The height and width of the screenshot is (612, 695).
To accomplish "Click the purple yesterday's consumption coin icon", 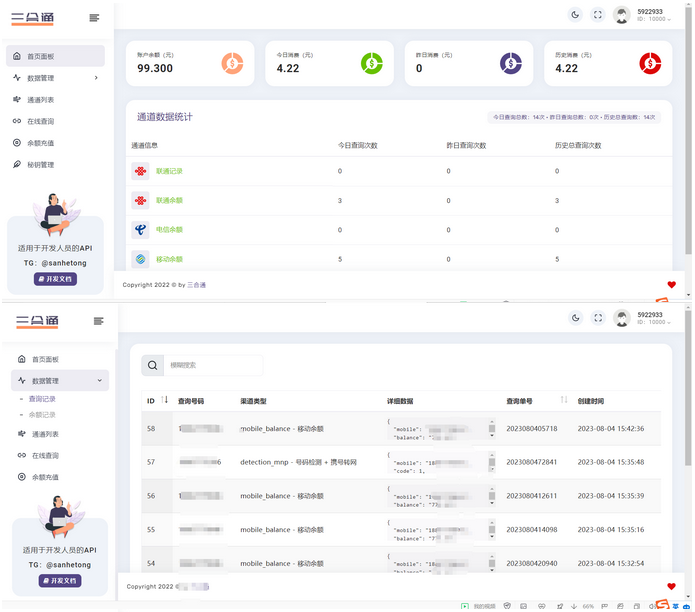I will [x=510, y=63].
